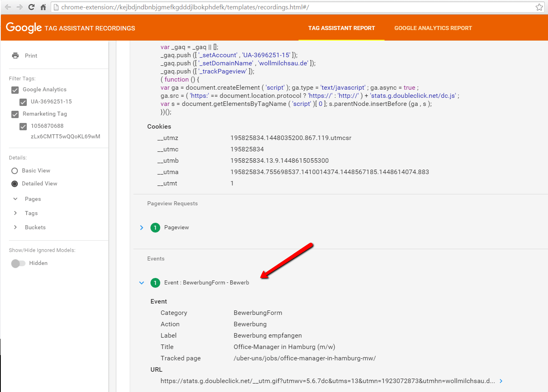The height and width of the screenshot is (392, 548).
Task: Click the __utmc cookie value 195825834
Action: point(247,149)
